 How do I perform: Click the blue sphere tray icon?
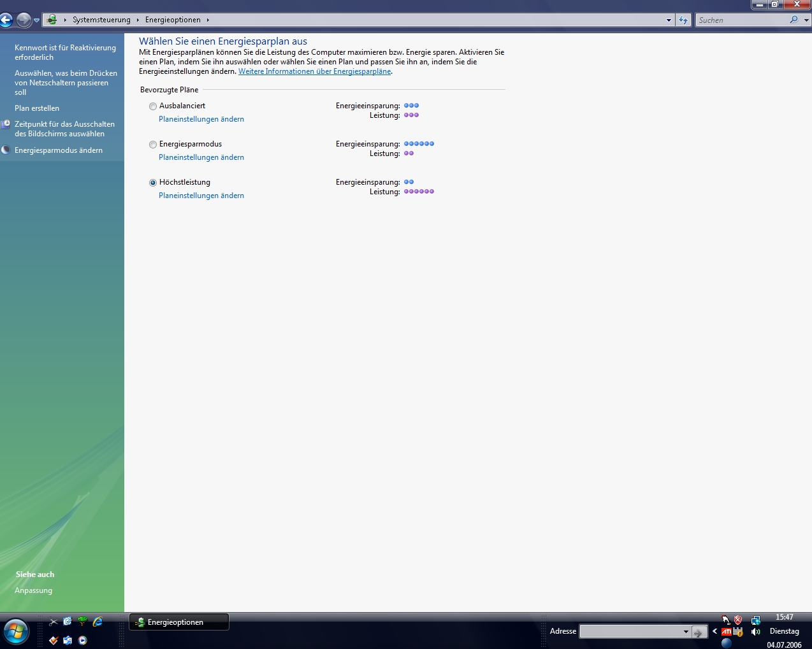[x=726, y=643]
